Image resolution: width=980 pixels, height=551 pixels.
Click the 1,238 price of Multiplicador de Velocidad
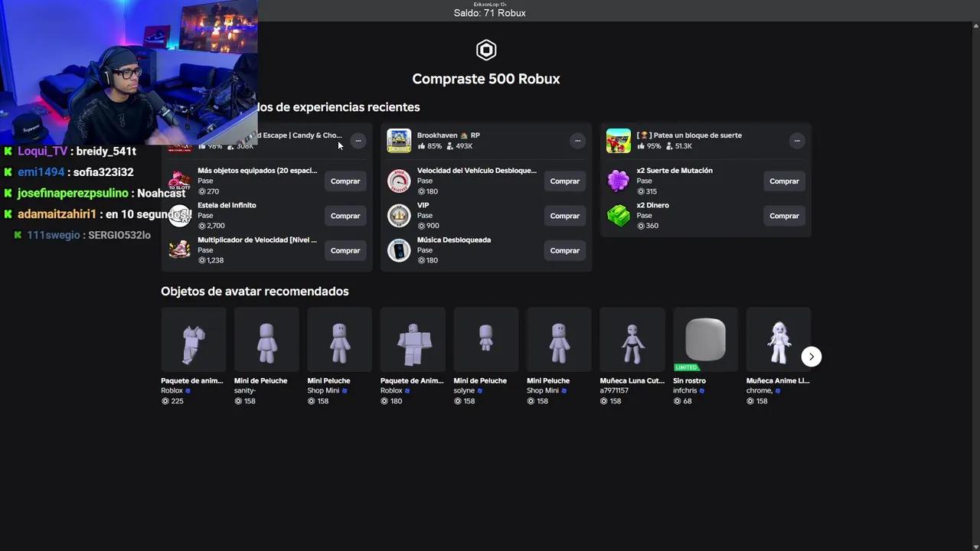(x=211, y=260)
